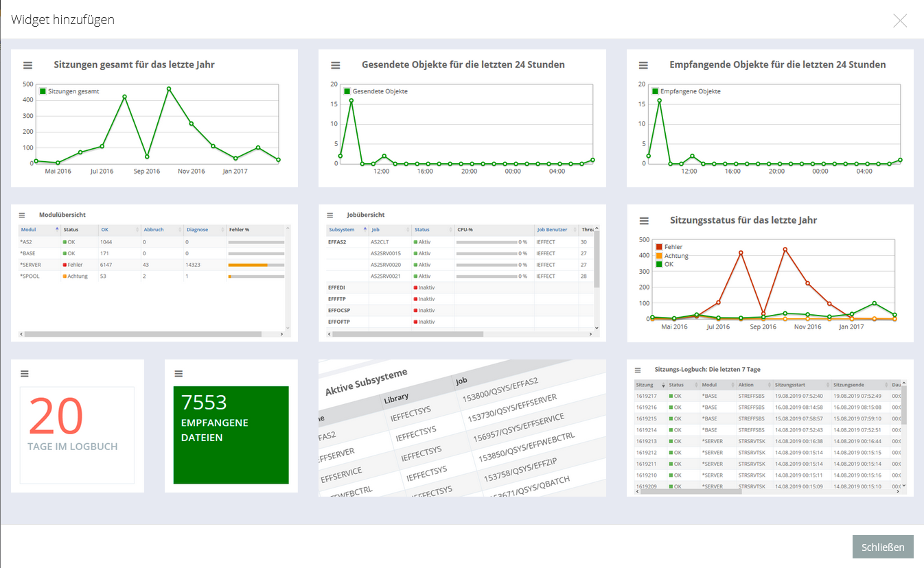Toggle Achtung series in Sitzungsstatus legend
Image resolution: width=924 pixels, height=568 pixels.
coord(675,256)
